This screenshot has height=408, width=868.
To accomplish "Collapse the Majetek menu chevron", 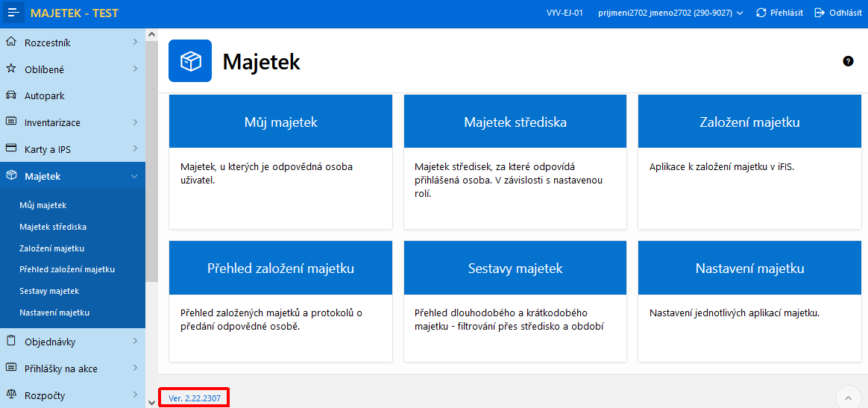I will coord(134,176).
